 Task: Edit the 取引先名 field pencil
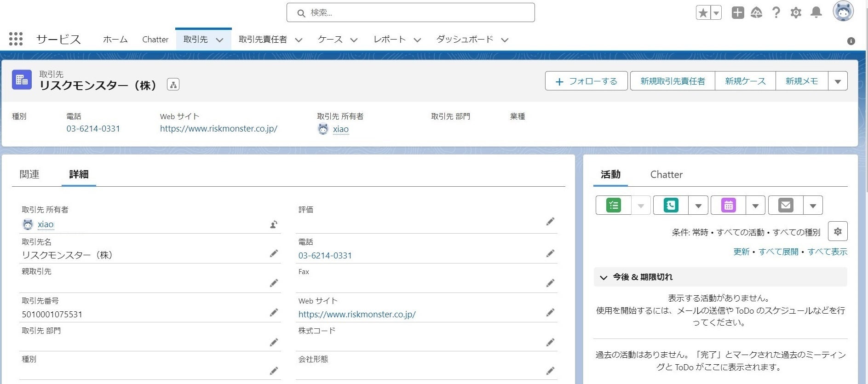pyautogui.click(x=274, y=253)
